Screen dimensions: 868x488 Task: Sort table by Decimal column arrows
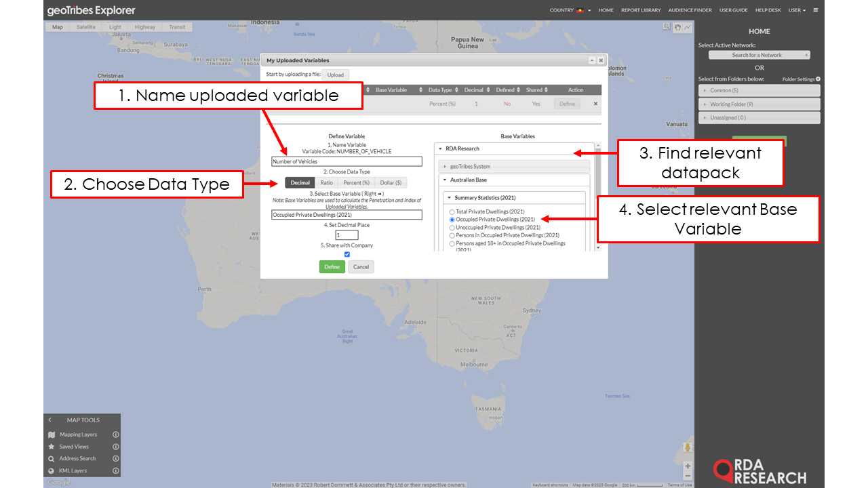[489, 89]
